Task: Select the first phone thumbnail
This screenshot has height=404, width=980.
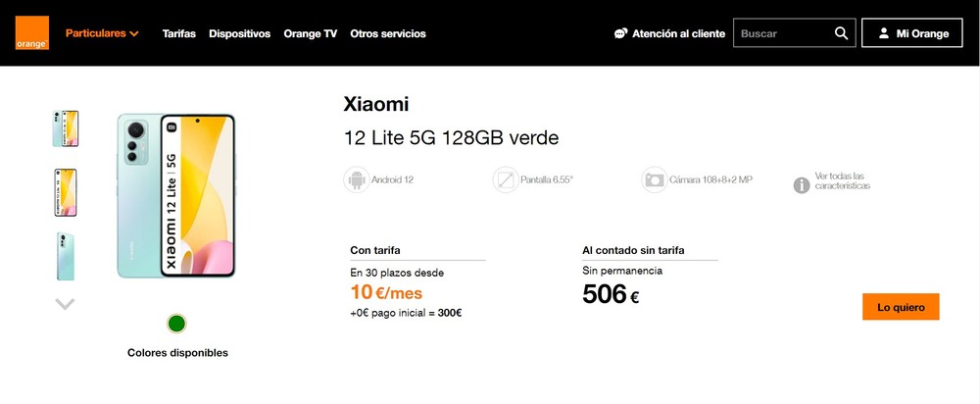Action: tap(66, 128)
